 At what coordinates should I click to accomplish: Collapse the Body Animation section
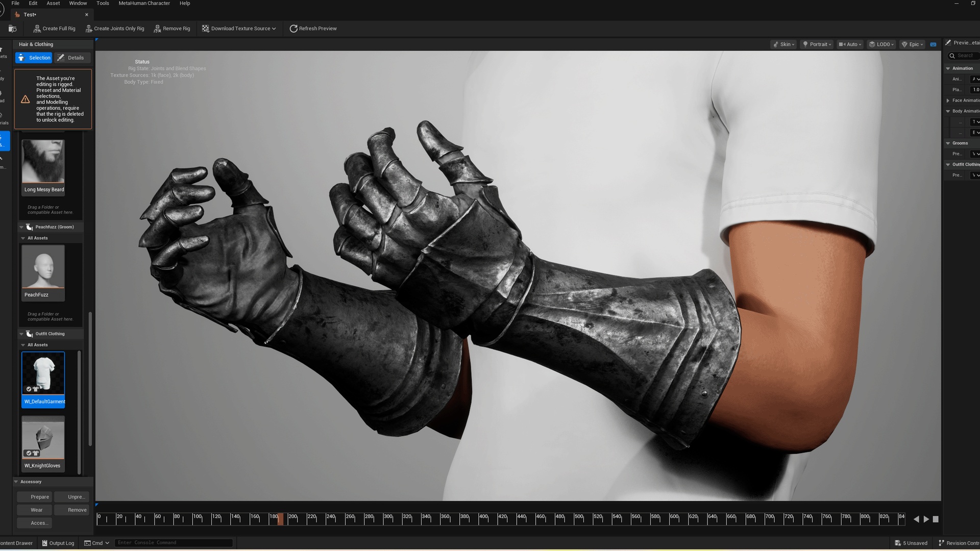[x=948, y=111]
